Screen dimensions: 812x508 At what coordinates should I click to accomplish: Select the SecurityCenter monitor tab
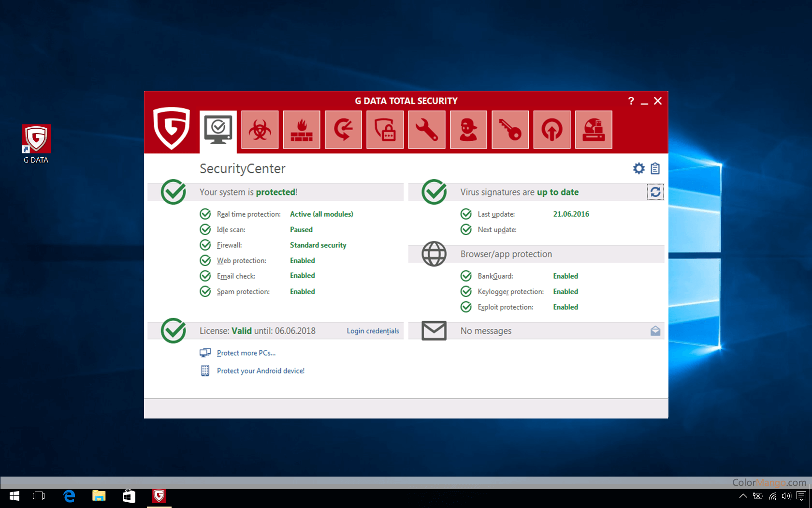point(218,130)
